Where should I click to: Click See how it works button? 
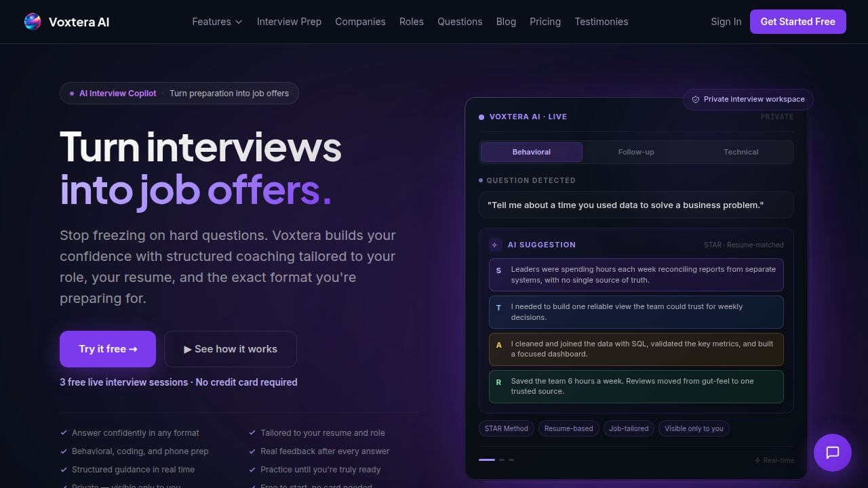click(x=231, y=349)
